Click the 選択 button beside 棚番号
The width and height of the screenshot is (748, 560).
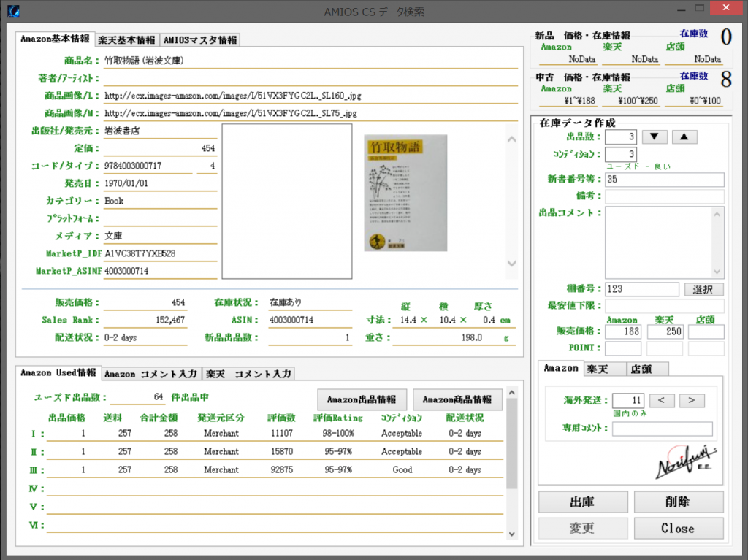[x=704, y=289]
